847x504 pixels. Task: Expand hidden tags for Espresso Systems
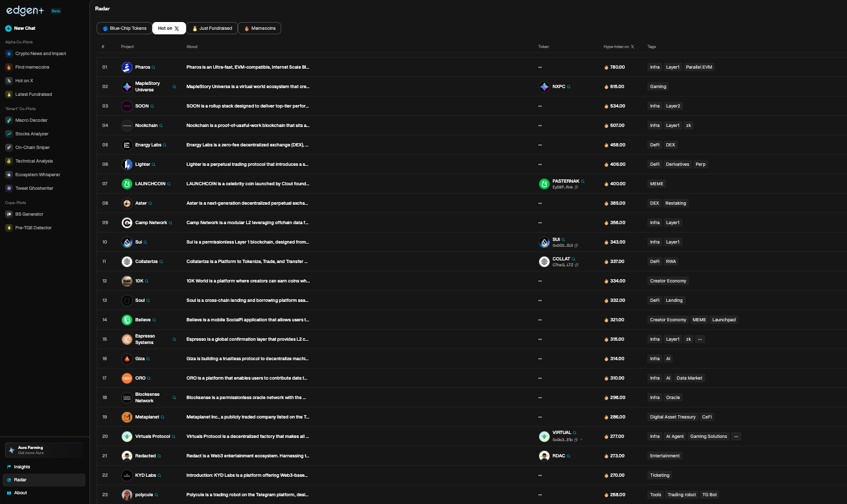(700, 339)
